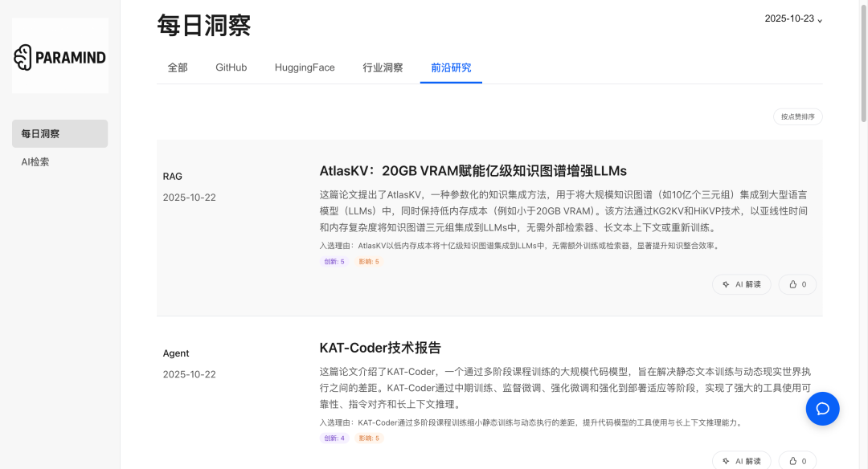Click the KAT-Coder summary paragraph
Image resolution: width=868 pixels, height=469 pixels.
point(565,388)
